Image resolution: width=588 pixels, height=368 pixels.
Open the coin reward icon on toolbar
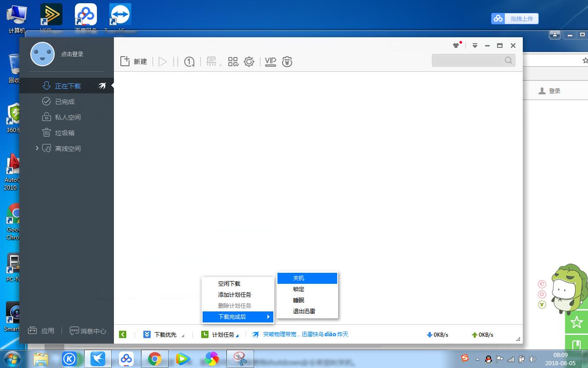[287, 61]
